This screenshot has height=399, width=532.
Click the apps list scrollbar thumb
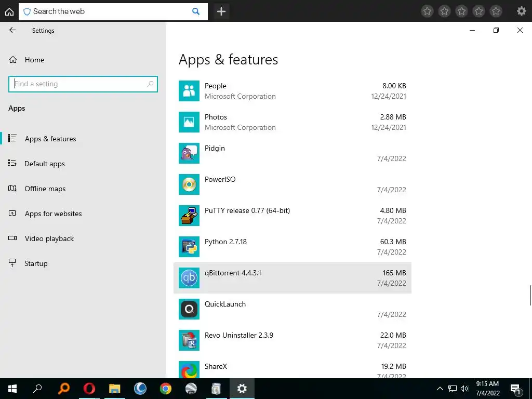[530, 296]
